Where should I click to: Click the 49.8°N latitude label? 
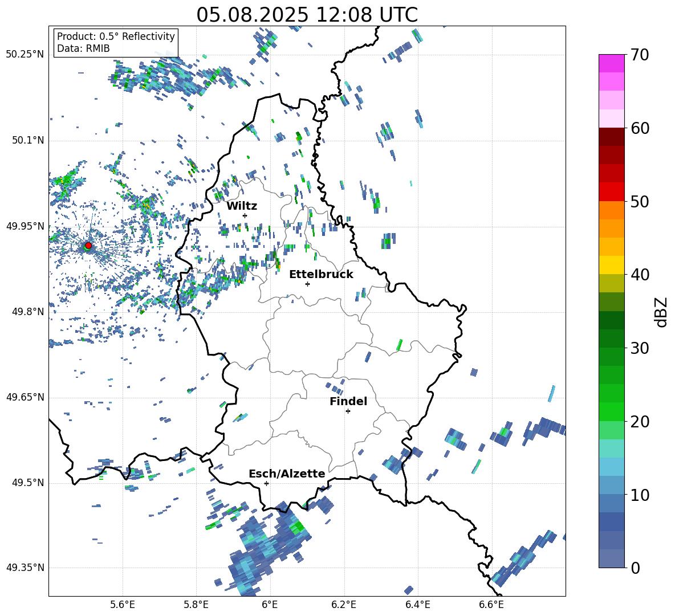28,312
